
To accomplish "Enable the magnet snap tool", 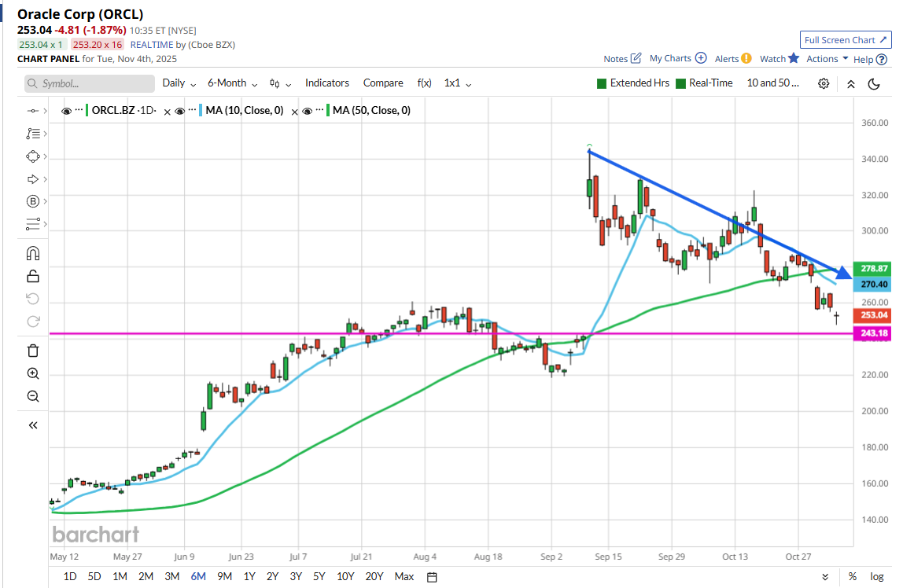I will [x=33, y=253].
